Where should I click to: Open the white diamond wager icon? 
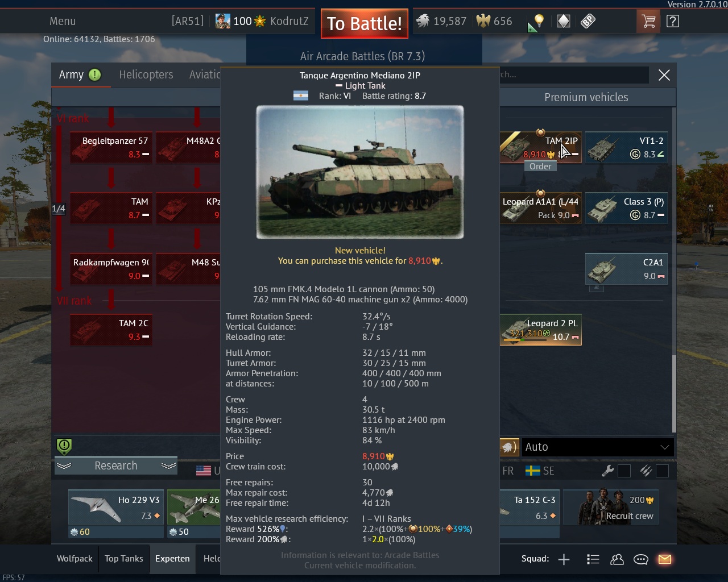(563, 22)
